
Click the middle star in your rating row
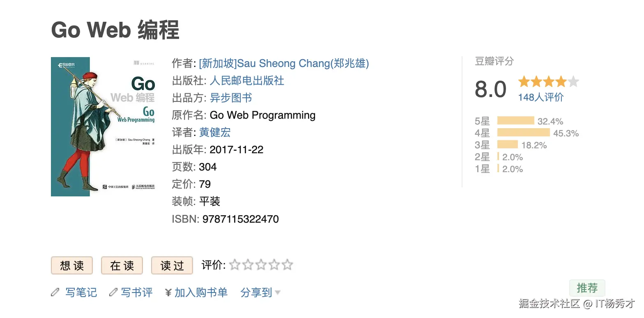point(261,265)
